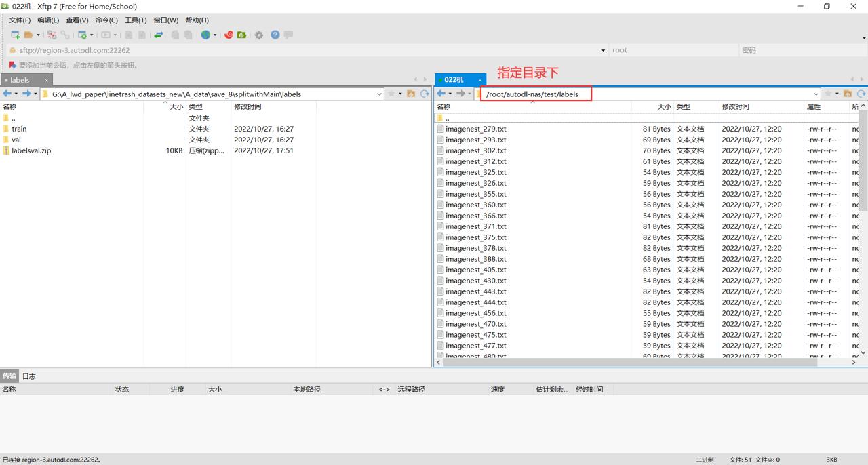Expand the local path dropdown
The height and width of the screenshot is (465, 868).
(379, 94)
